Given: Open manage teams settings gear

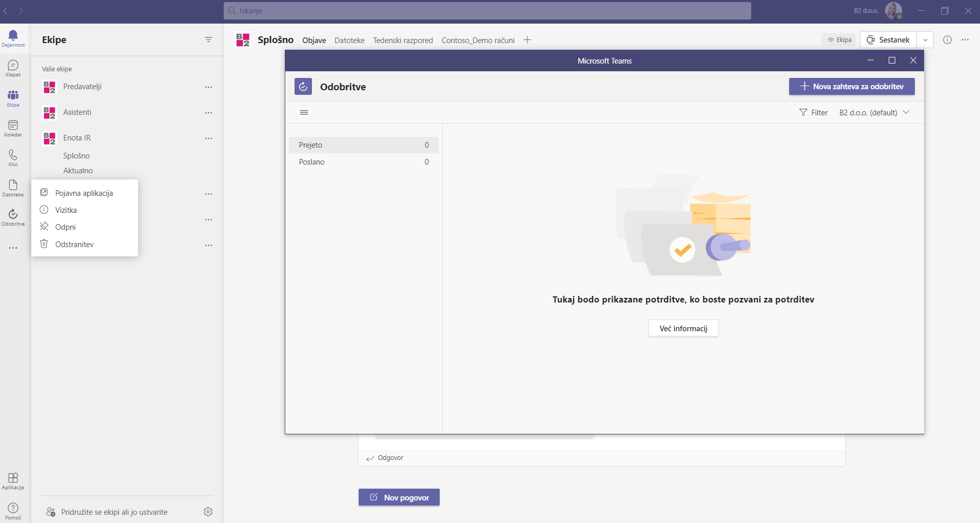Looking at the screenshot, I should pos(208,512).
